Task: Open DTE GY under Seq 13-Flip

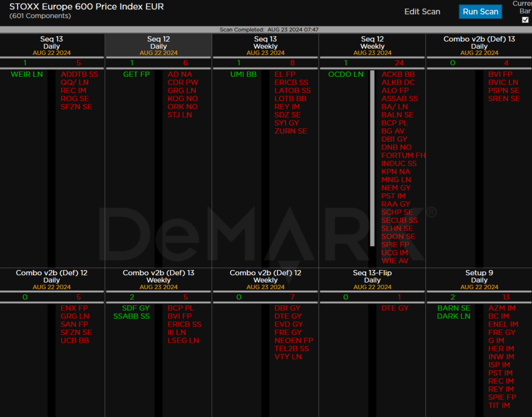Action: [395, 308]
